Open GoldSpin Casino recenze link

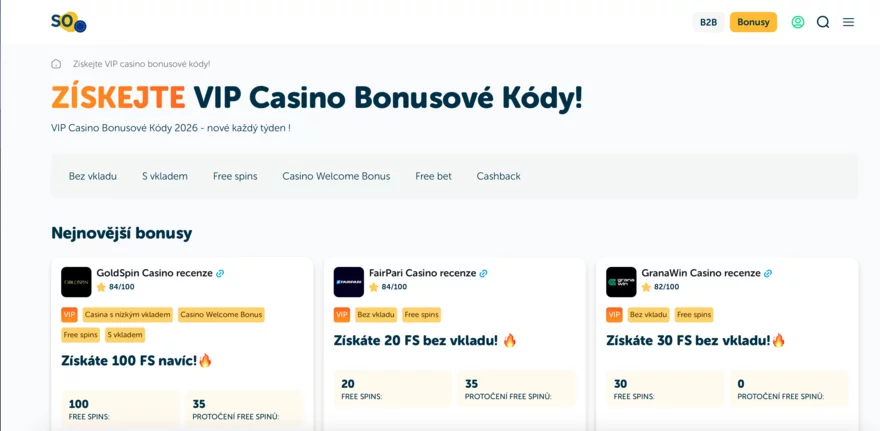[154, 273]
